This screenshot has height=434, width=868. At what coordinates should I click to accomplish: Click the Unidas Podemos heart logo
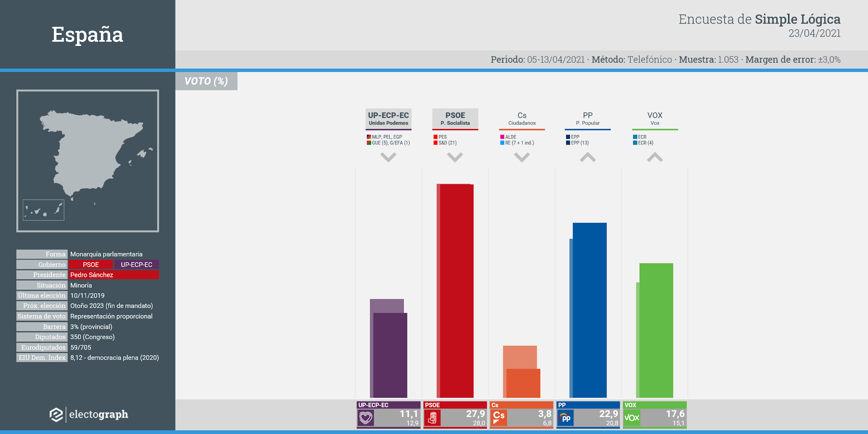pyautogui.click(x=365, y=418)
